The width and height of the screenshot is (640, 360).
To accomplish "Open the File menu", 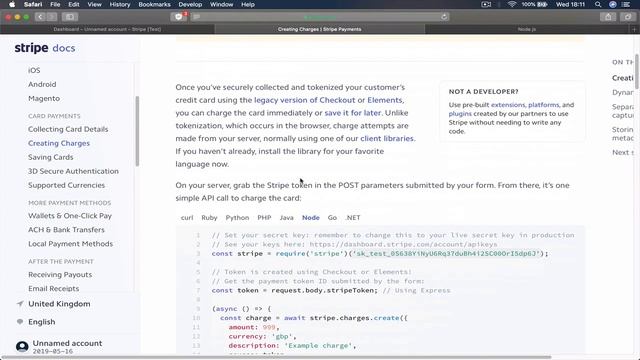I will pyautogui.click(x=55, y=4).
